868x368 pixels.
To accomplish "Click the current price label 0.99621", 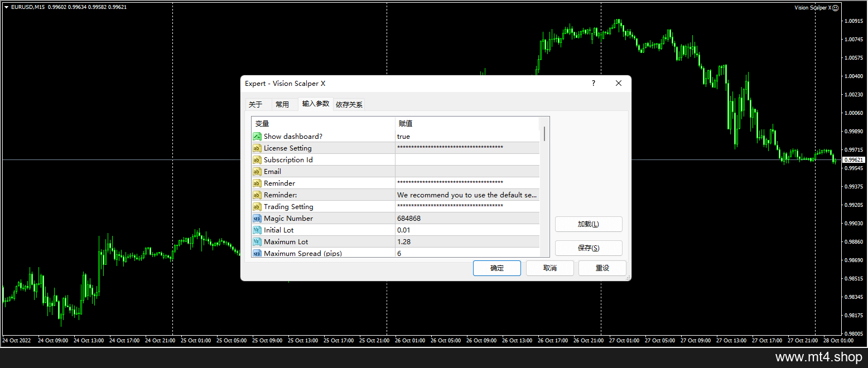I will pyautogui.click(x=853, y=160).
